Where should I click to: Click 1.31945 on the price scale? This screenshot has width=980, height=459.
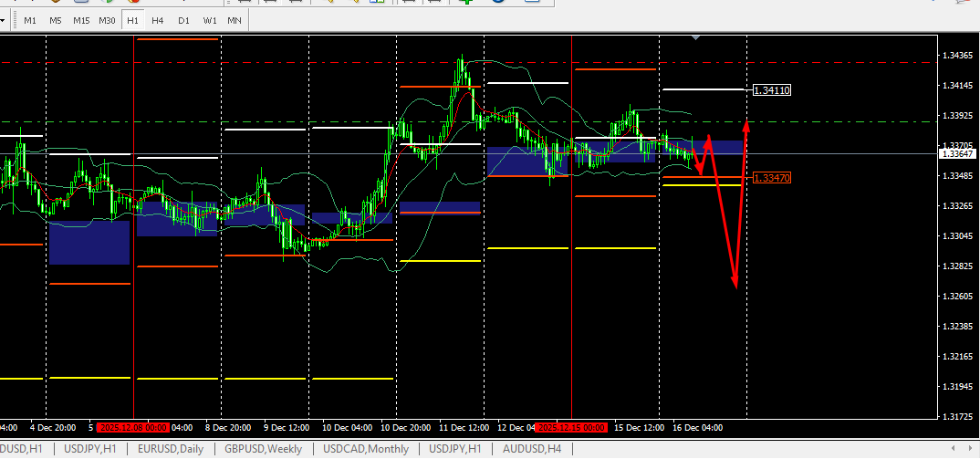pyautogui.click(x=957, y=387)
